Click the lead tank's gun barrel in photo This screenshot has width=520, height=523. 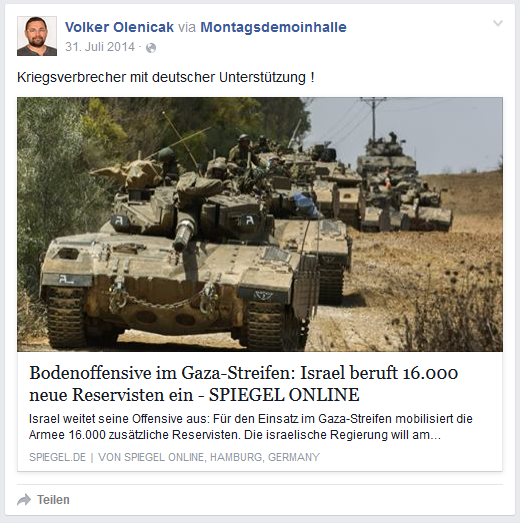coord(185,233)
